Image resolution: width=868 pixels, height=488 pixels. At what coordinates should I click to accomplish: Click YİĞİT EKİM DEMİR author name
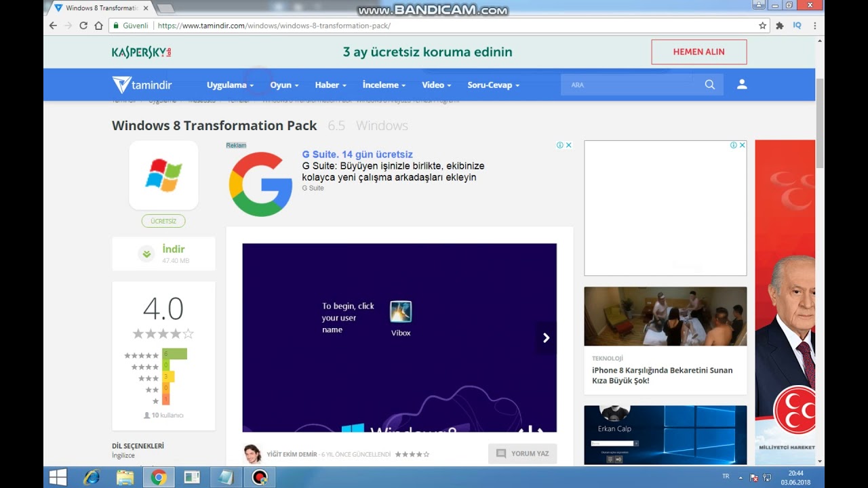click(292, 454)
